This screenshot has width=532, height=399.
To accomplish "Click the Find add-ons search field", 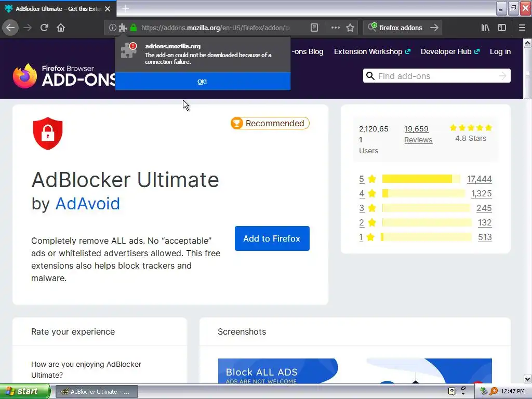I will coord(436,76).
